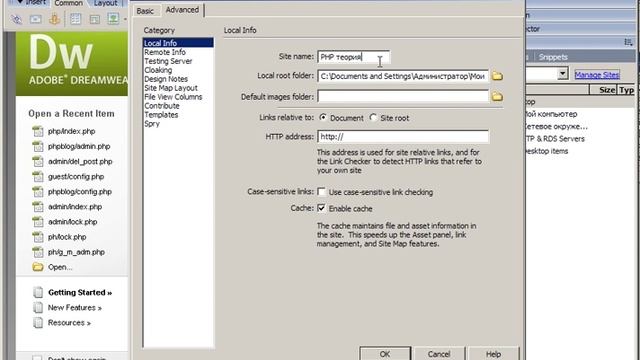Click the Cancel button

click(x=439, y=354)
